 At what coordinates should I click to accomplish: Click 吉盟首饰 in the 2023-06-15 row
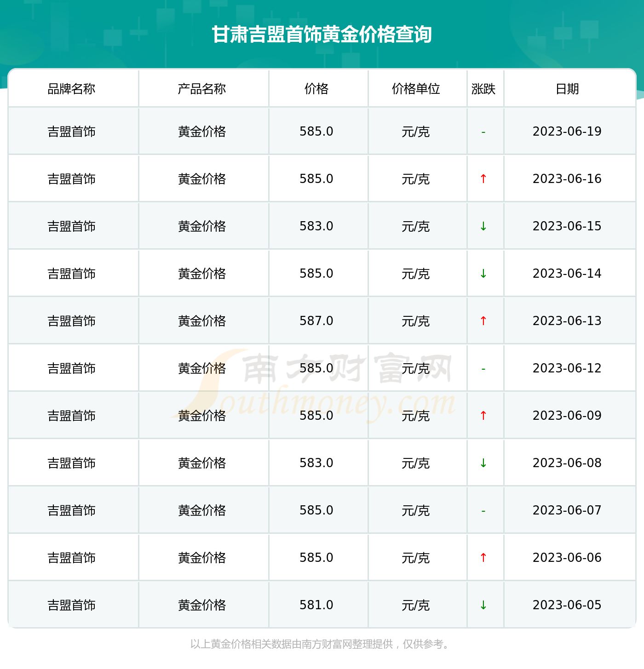coord(71,226)
